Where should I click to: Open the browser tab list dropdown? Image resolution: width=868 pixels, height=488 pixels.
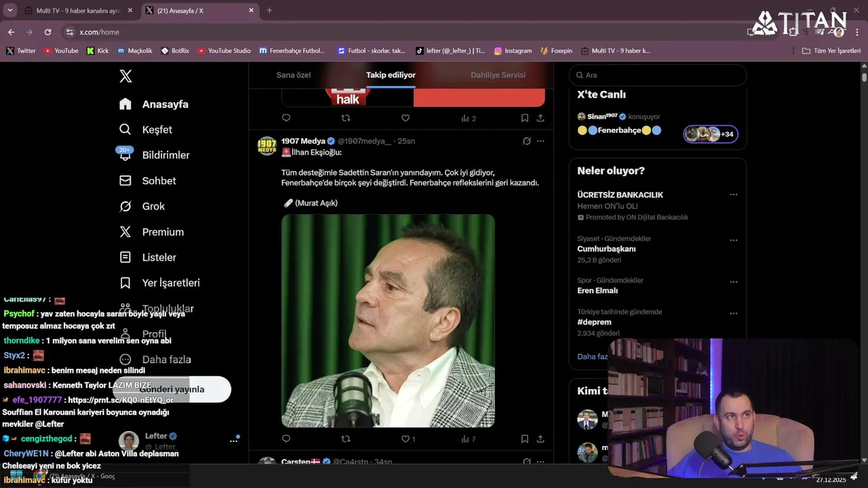(x=10, y=10)
